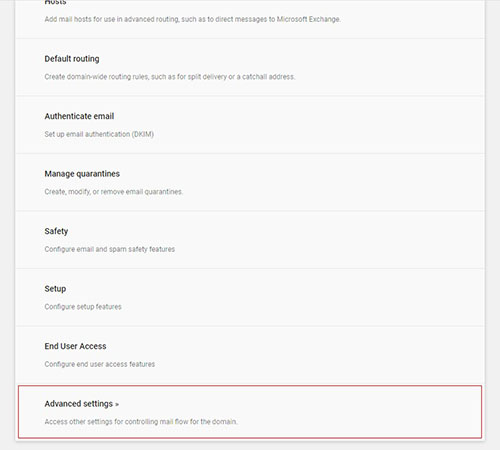Image resolution: width=500 pixels, height=450 pixels.
Task: Click the Hosts description about Microsoft Exchange
Action: (x=192, y=19)
